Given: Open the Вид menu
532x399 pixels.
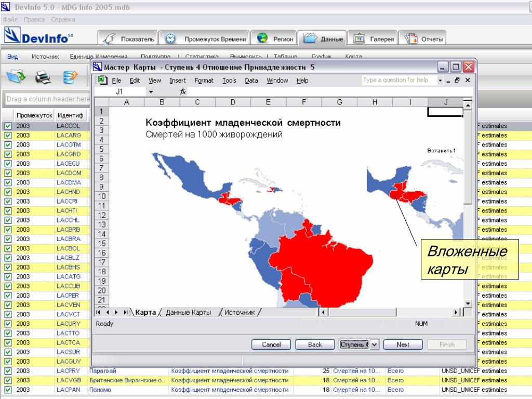Looking at the screenshot, I should point(12,57).
